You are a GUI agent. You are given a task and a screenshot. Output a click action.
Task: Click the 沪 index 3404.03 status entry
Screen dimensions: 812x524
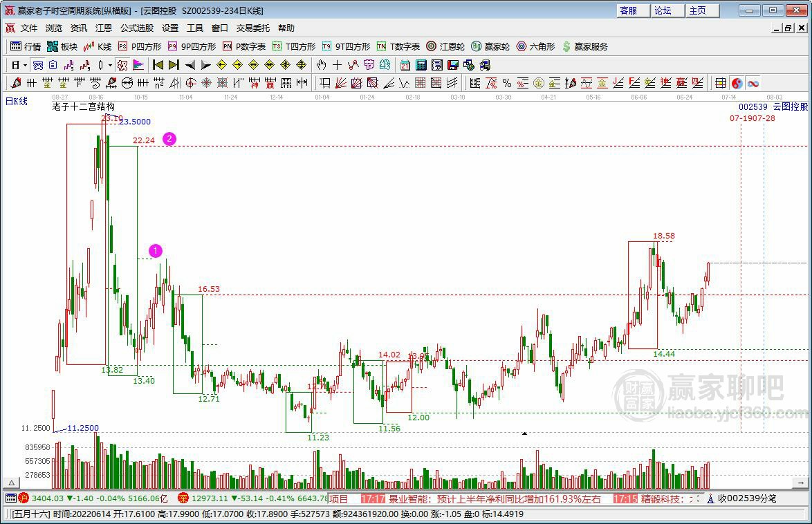tap(93, 498)
